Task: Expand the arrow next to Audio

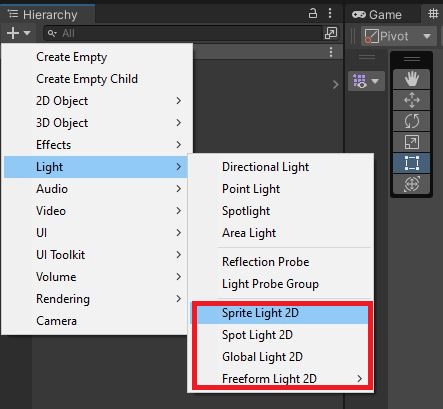Action: click(179, 189)
